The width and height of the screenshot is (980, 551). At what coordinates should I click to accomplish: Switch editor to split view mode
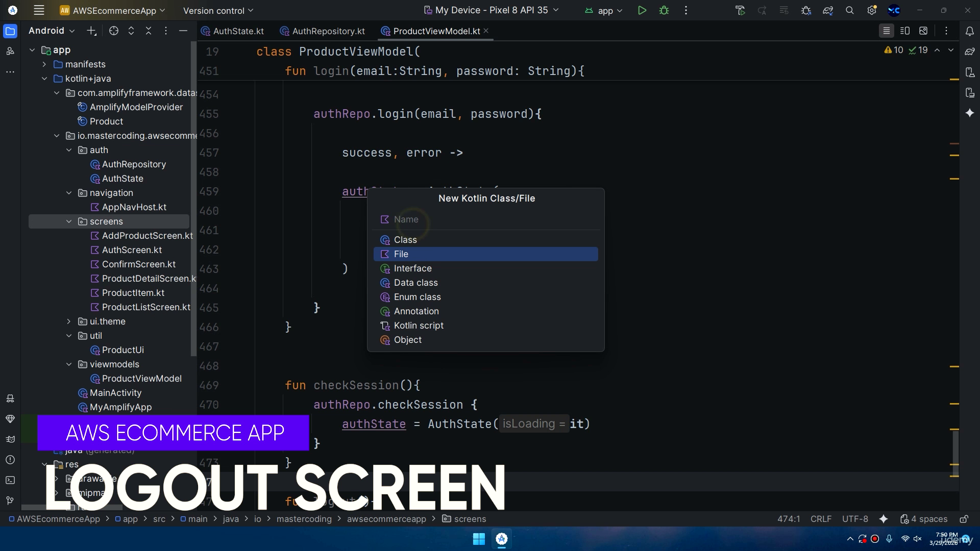905,31
